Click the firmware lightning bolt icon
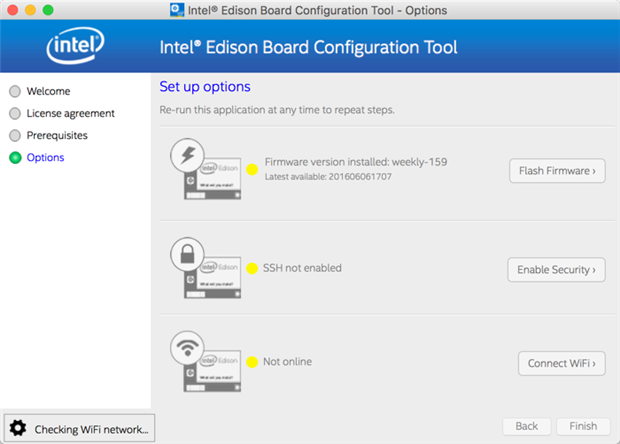This screenshot has height=444, width=620. 188,155
